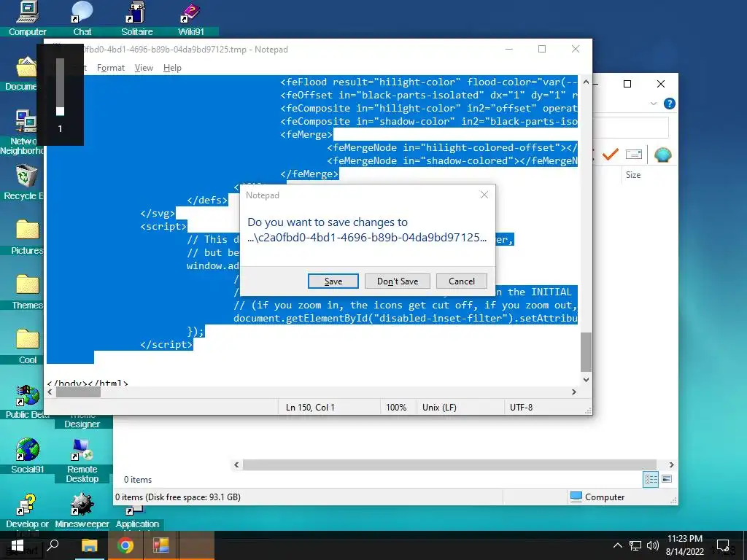Open the View menu in Notepad
Image resolution: width=747 pixels, height=560 pixels.
tap(144, 68)
